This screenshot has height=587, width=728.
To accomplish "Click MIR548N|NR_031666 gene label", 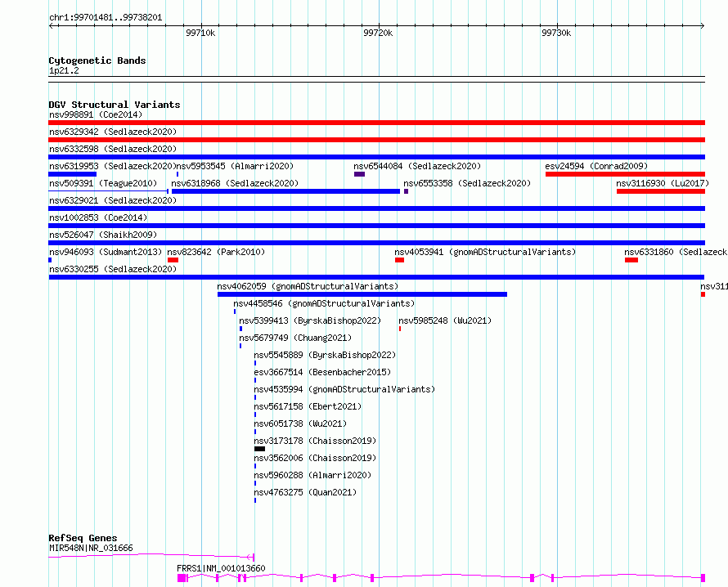I will (91, 548).
